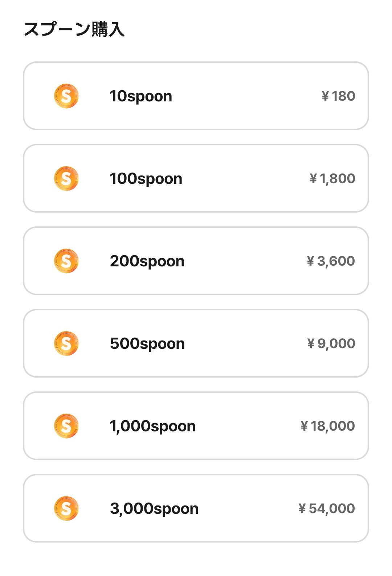392x576 pixels.
Task: Choose the 500spoon package label
Action: tap(147, 344)
